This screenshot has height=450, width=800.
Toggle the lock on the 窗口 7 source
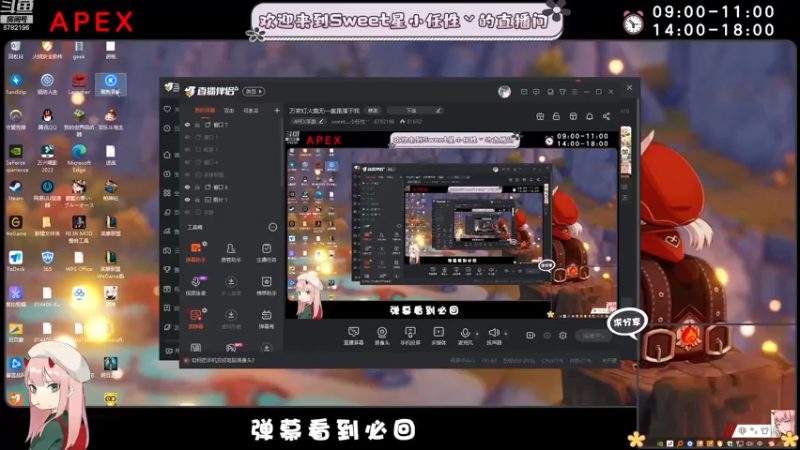point(197,124)
